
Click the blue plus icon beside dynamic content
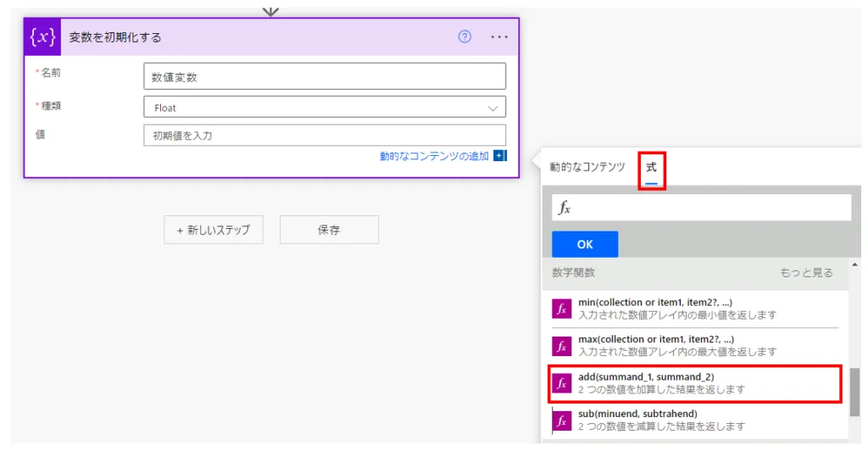point(499,156)
